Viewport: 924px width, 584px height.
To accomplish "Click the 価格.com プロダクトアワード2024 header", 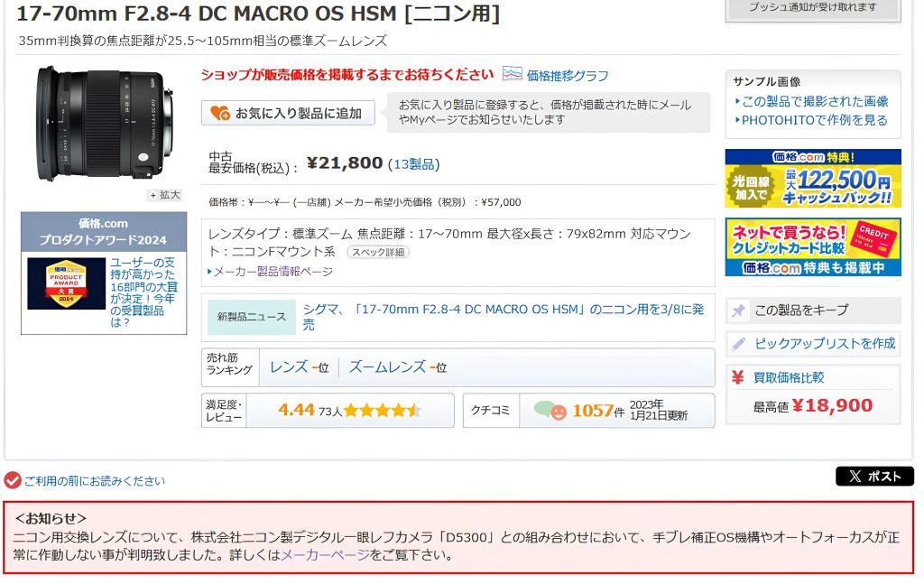I will pos(104,232).
